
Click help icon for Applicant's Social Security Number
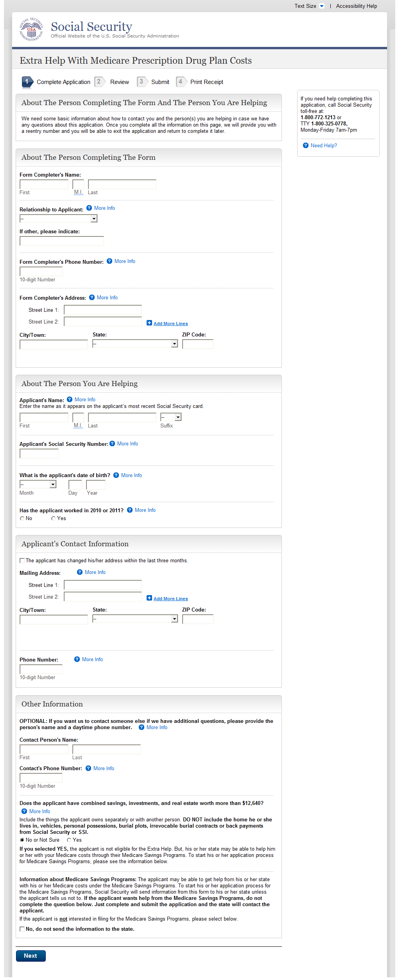[112, 444]
